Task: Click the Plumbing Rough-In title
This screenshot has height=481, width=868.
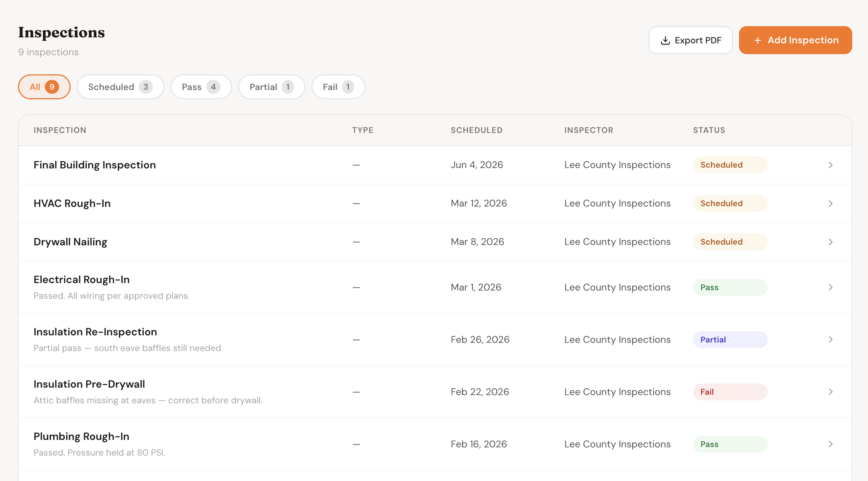Action: pos(81,437)
